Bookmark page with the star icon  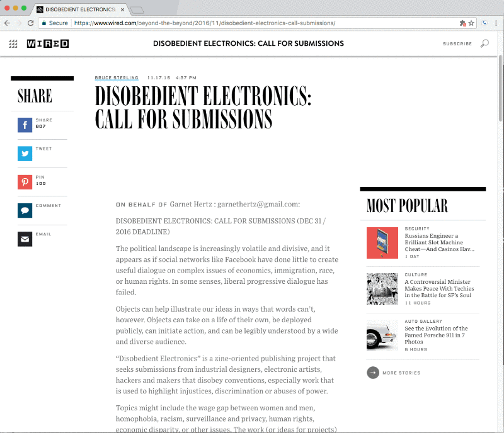[x=471, y=23]
